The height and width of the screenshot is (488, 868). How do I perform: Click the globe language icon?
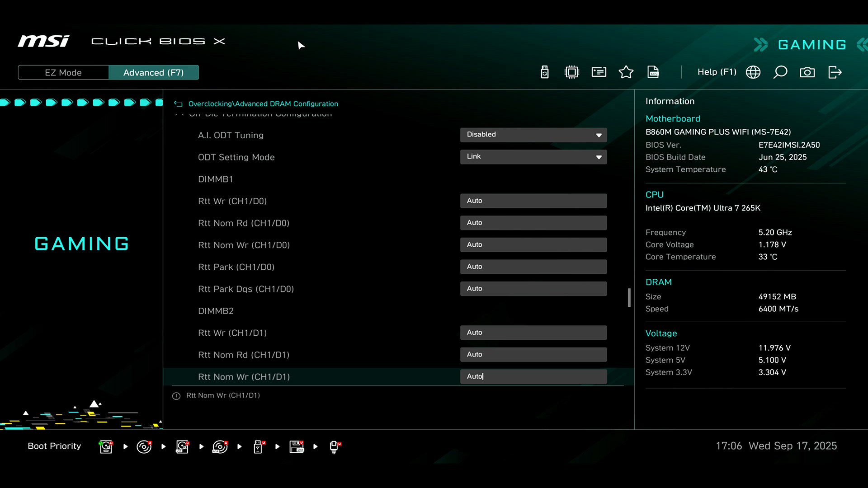point(753,72)
